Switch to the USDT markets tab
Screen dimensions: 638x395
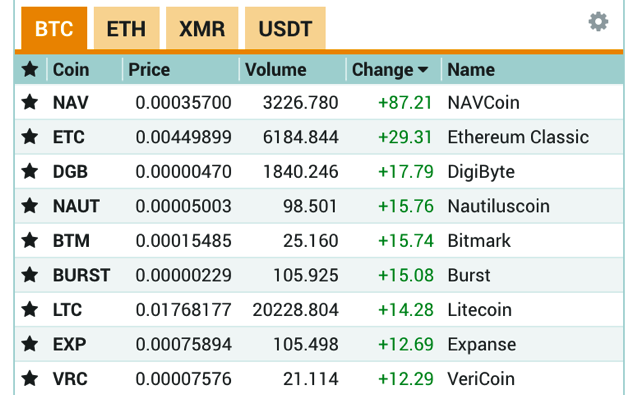(x=285, y=28)
